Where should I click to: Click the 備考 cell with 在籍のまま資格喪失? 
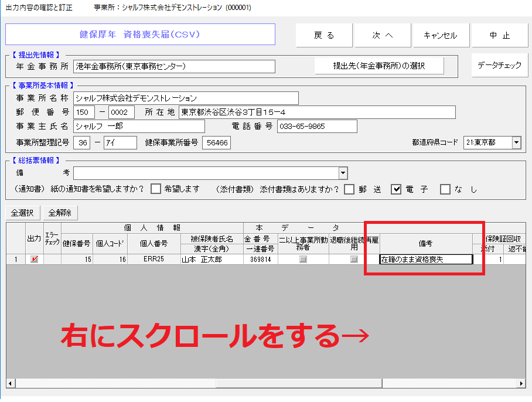pyautogui.click(x=426, y=260)
